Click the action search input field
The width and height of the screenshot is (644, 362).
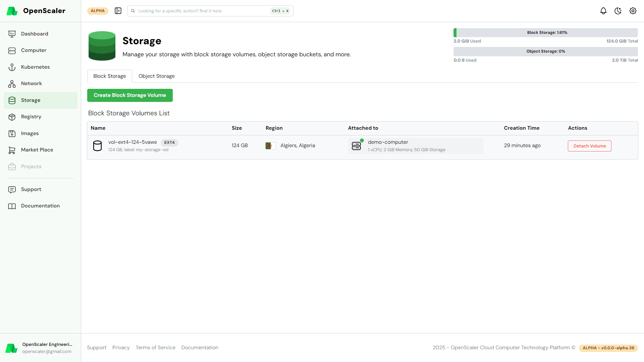[201, 11]
